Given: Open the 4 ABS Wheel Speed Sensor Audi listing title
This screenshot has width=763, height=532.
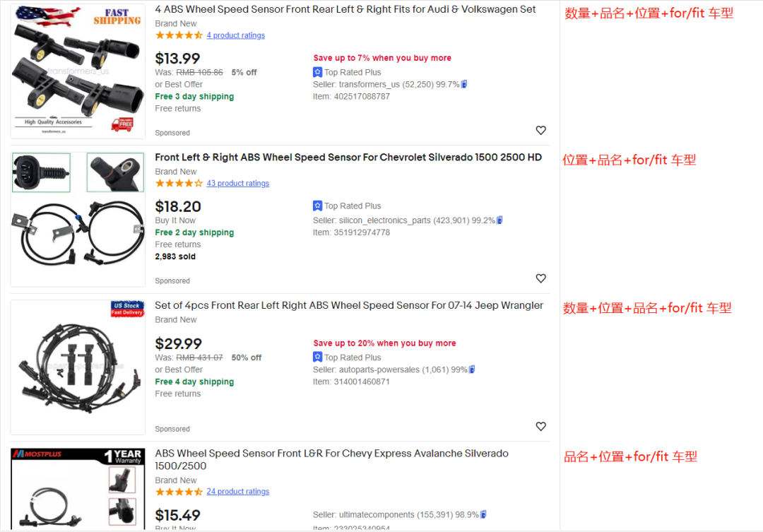Looking at the screenshot, I should point(345,10).
